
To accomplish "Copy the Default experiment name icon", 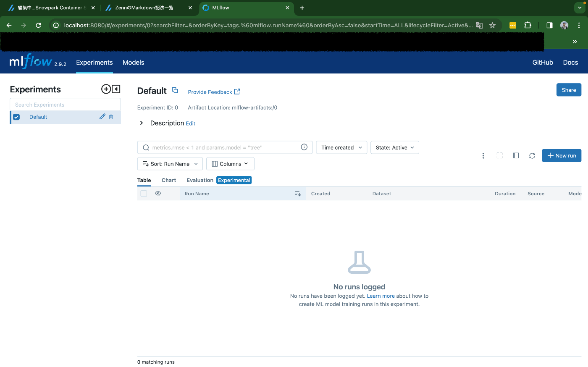I will [175, 90].
